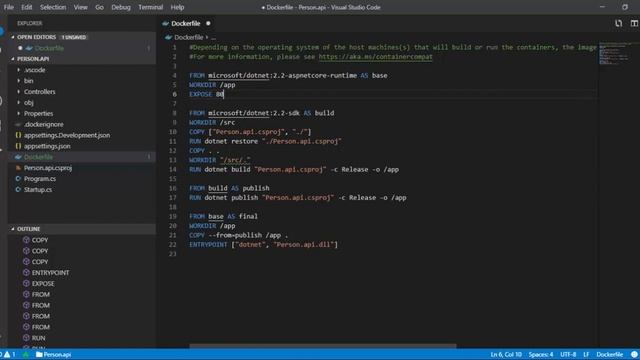Click the FROM base AS final line
Image resolution: width=640 pixels, height=360 pixels.
(x=223, y=216)
